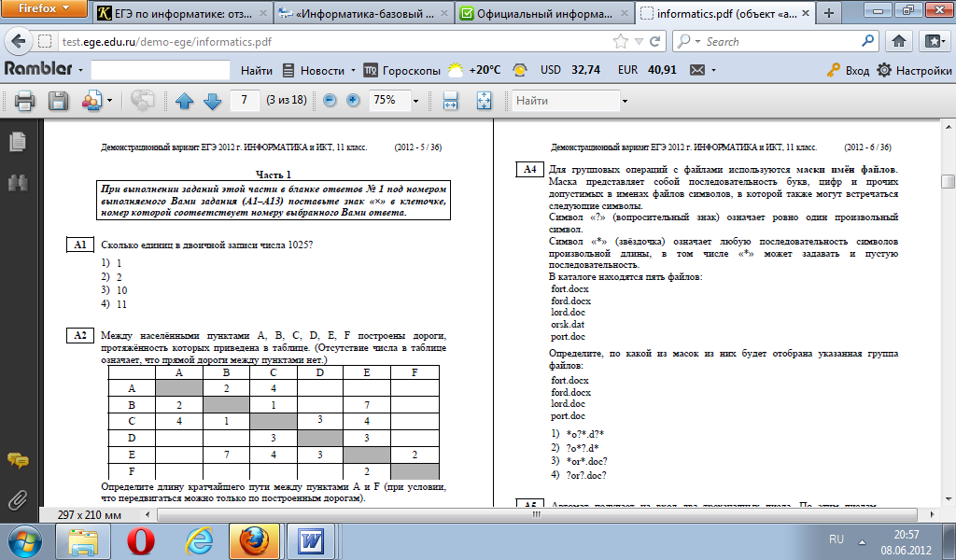
Task: Save the PDF with the floppy disk icon
Action: point(59,100)
